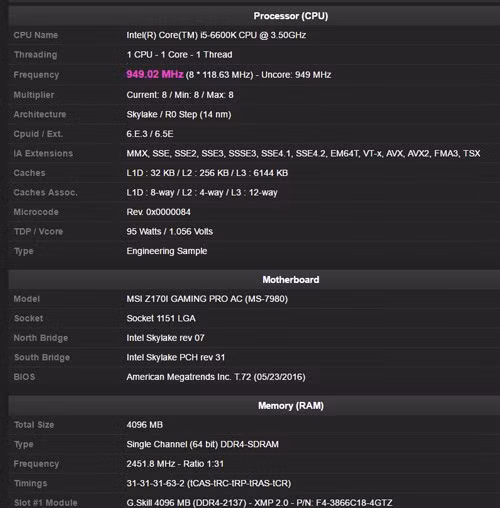Click the 95 Watts / 1.056 Volts value
The width and height of the screenshot is (500, 508).
coord(170,231)
